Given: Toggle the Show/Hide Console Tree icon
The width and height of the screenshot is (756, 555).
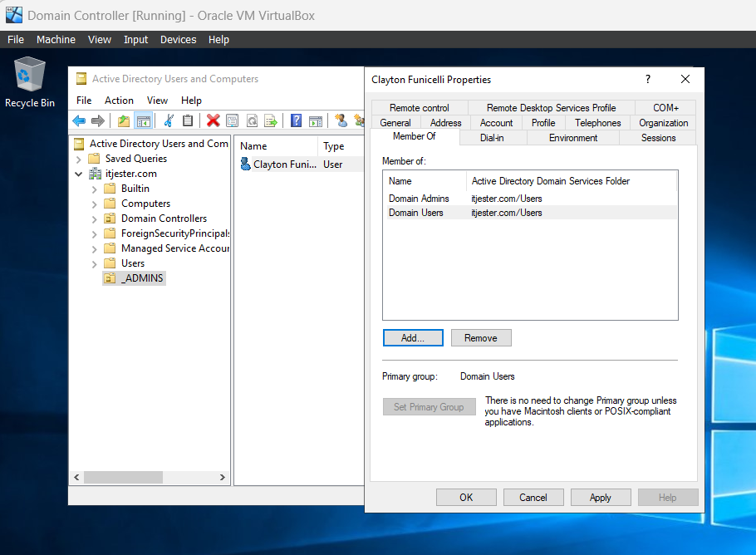Looking at the screenshot, I should (144, 120).
